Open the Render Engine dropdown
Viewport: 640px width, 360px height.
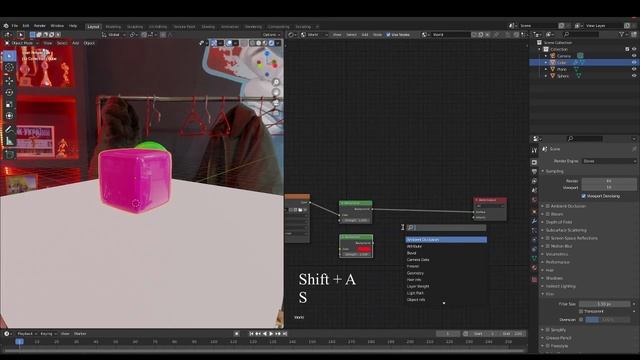click(609, 161)
